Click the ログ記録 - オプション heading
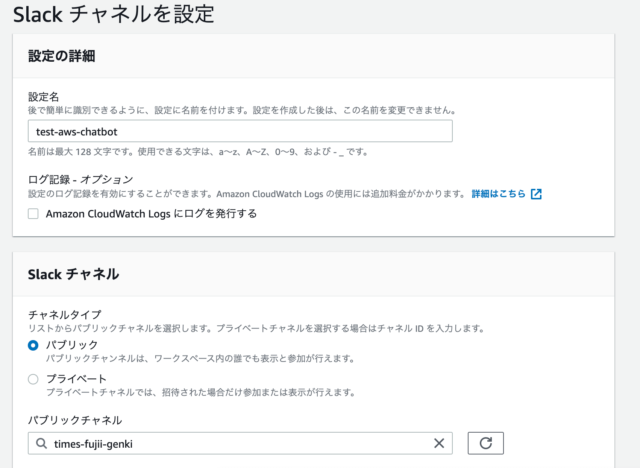 (x=80, y=179)
